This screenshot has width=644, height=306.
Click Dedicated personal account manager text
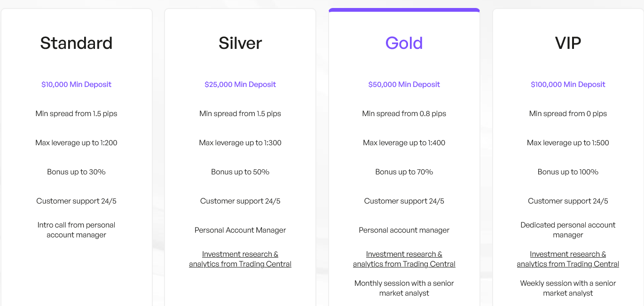click(x=568, y=230)
